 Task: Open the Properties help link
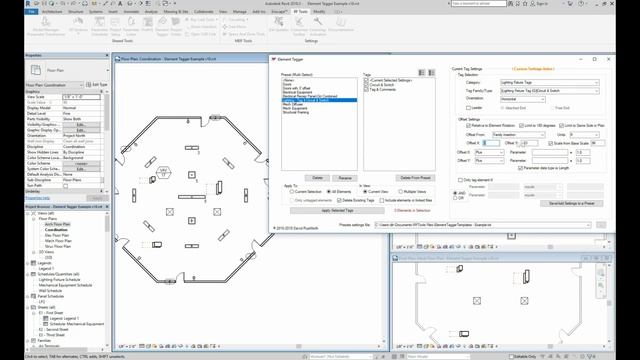[x=38, y=198]
